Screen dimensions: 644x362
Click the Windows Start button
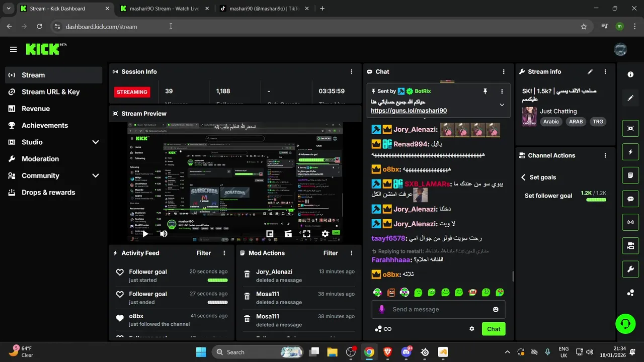pos(201,352)
